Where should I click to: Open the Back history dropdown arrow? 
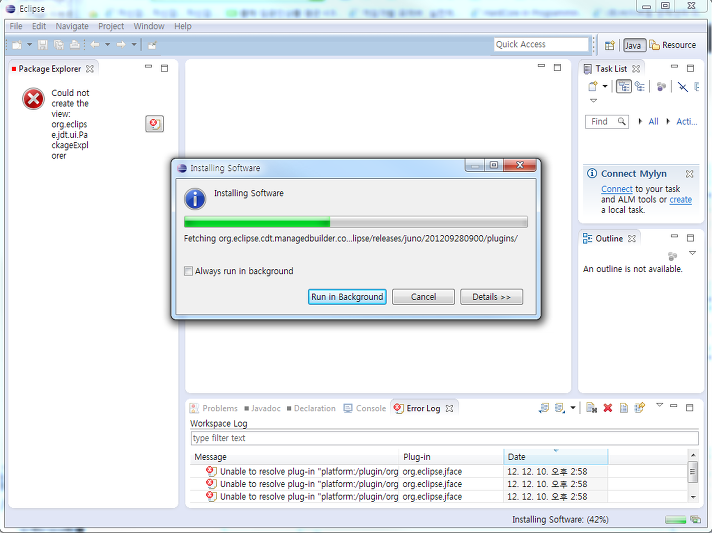click(x=108, y=44)
